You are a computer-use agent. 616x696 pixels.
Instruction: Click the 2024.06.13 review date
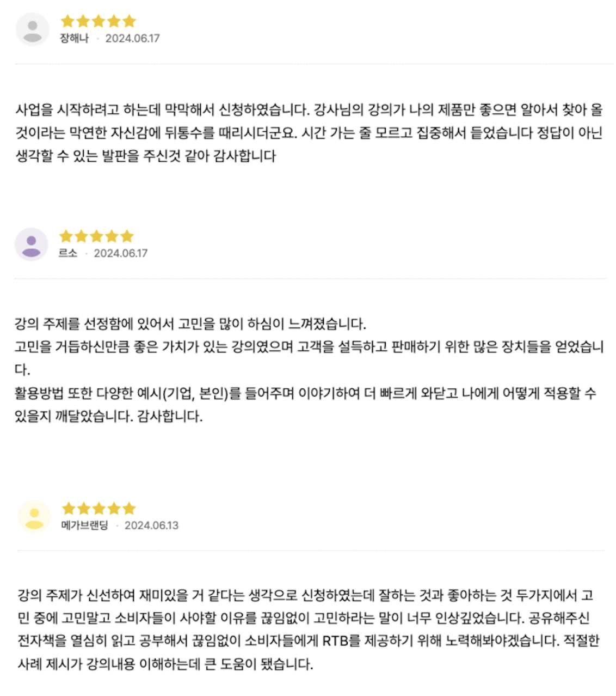click(151, 526)
